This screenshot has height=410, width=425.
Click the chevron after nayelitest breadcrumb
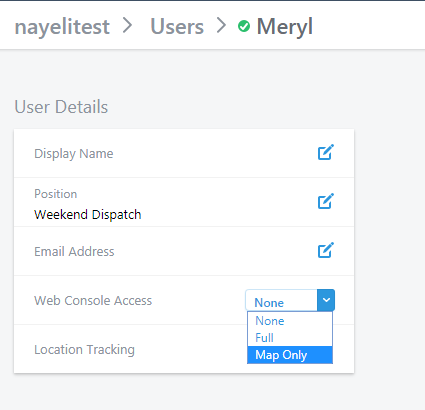(127, 26)
